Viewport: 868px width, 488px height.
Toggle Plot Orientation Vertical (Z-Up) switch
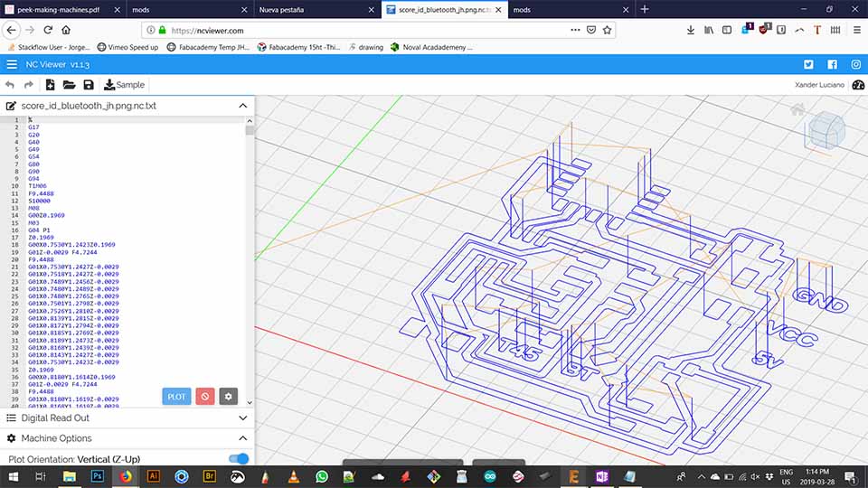239,459
